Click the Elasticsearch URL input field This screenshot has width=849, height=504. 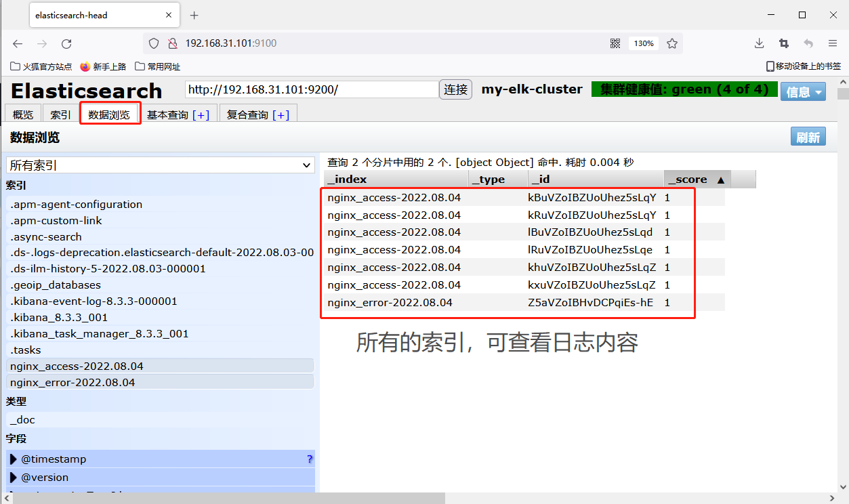point(312,89)
